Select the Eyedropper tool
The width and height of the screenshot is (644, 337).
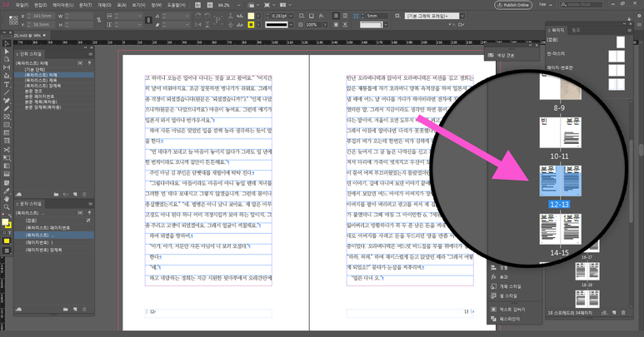6,191
